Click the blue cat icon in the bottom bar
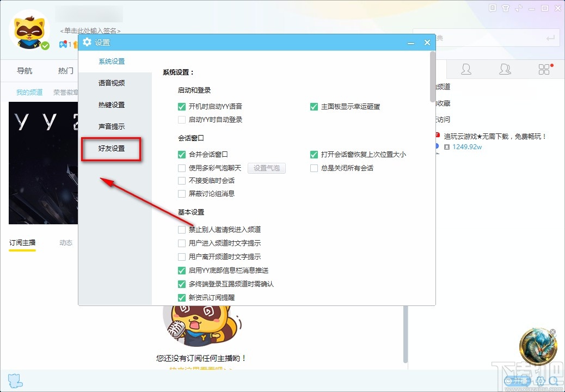Screen dimensions: 565x392 tap(15, 381)
